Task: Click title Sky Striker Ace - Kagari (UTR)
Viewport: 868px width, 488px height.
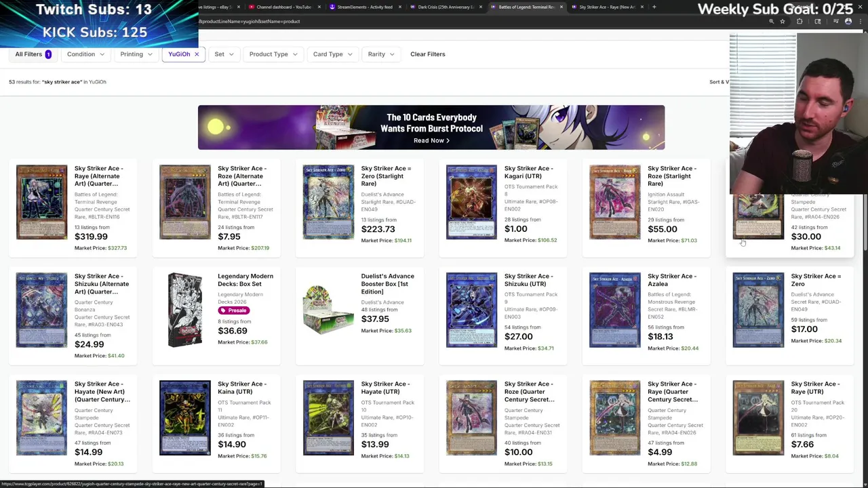Action: pyautogui.click(x=529, y=172)
